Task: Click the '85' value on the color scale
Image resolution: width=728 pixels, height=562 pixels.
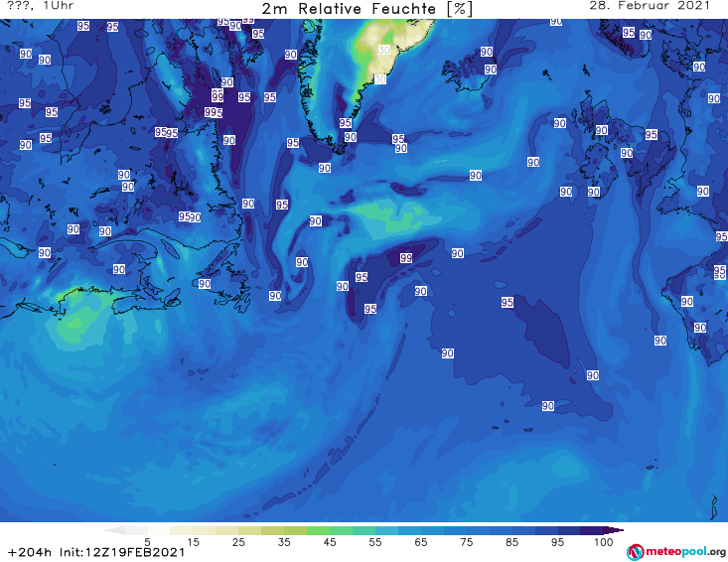Action: coord(512,542)
